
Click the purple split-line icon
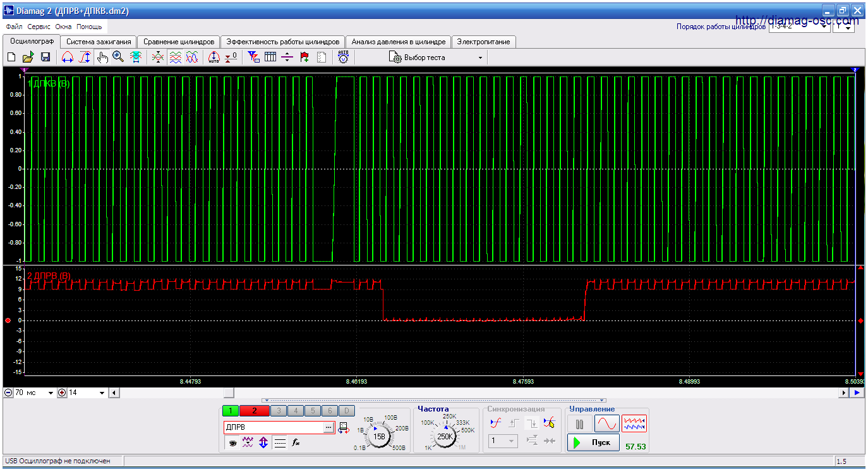[x=287, y=58]
